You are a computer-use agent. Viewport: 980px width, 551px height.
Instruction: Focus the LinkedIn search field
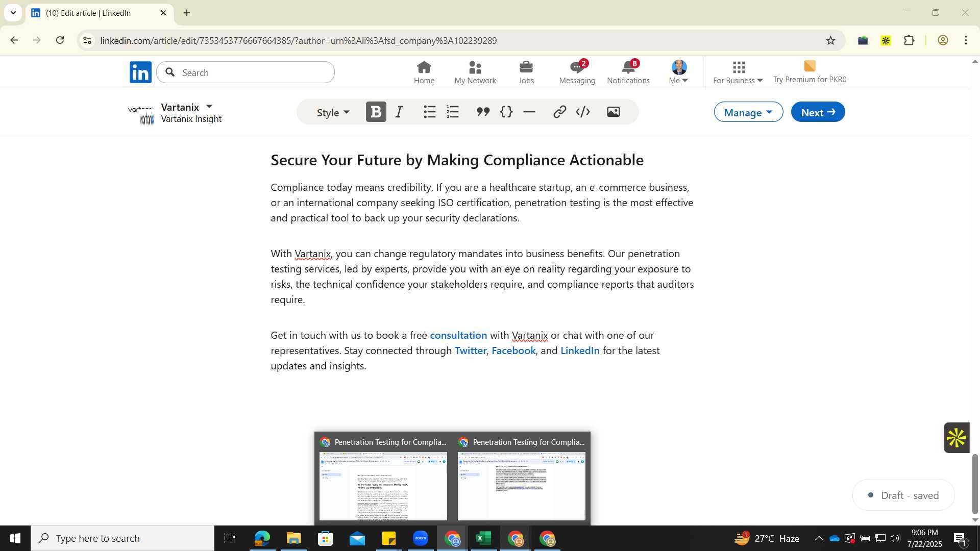click(x=246, y=72)
